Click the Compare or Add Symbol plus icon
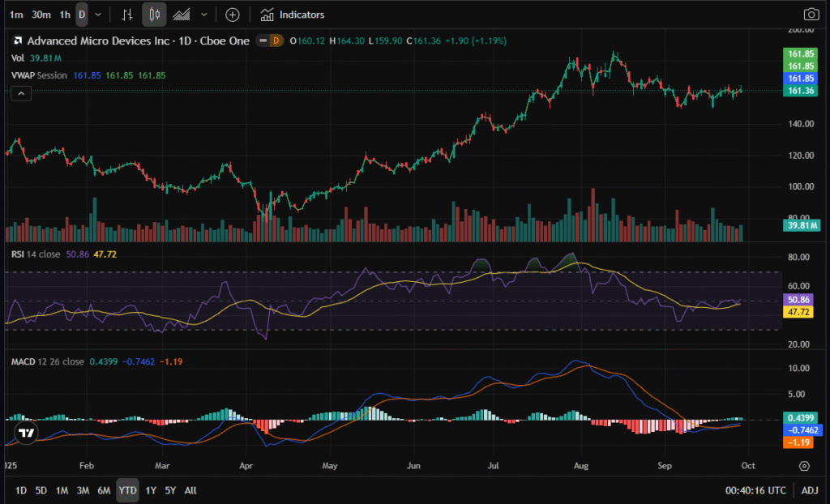Viewport: 830px width, 504px height. click(x=233, y=15)
